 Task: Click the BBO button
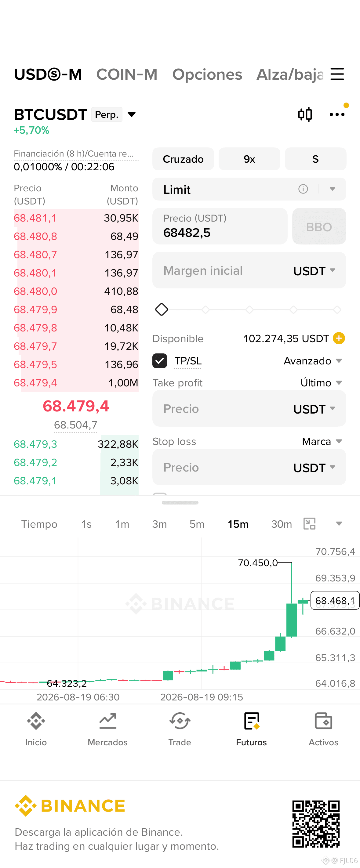pyautogui.click(x=319, y=226)
